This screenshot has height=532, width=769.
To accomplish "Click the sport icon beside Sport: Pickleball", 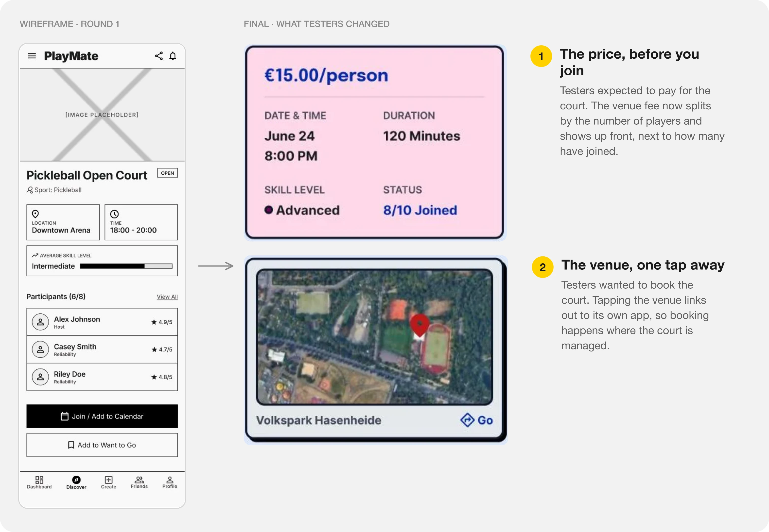I will pos(30,190).
